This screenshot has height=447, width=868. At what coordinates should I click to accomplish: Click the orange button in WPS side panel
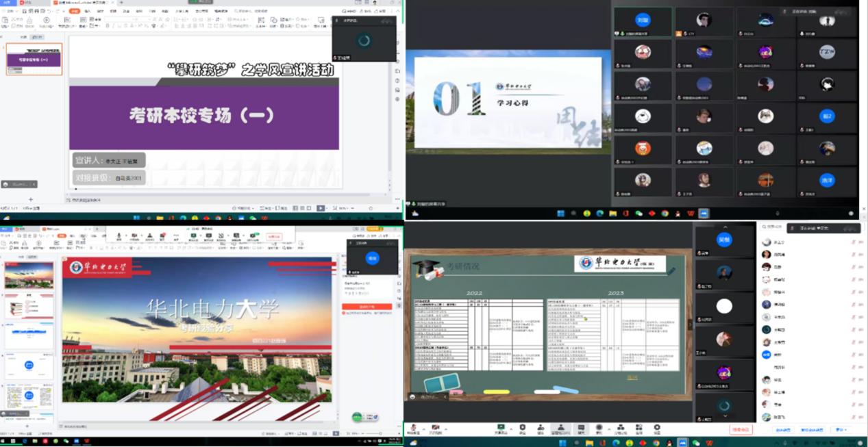click(x=367, y=306)
